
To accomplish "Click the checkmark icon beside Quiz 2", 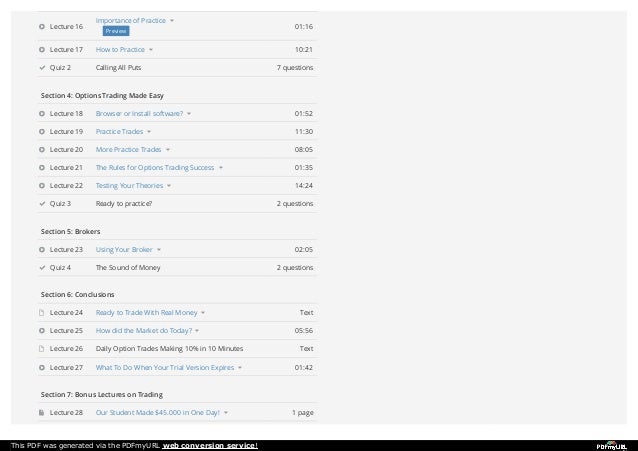I will 42,68.
